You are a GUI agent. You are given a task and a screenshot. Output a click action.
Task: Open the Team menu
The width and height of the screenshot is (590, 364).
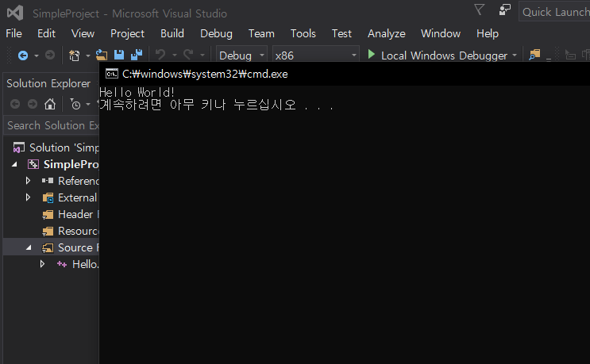(x=261, y=33)
